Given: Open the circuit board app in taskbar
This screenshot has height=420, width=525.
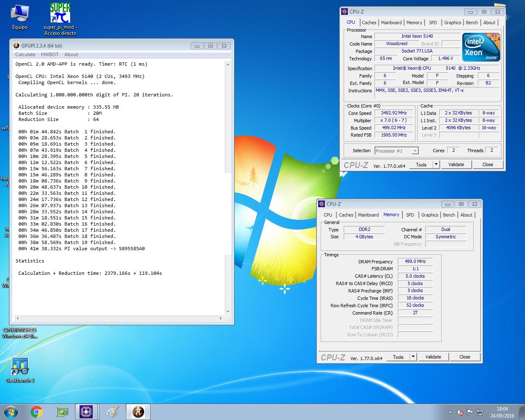Looking at the screenshot, I should 62,412.
